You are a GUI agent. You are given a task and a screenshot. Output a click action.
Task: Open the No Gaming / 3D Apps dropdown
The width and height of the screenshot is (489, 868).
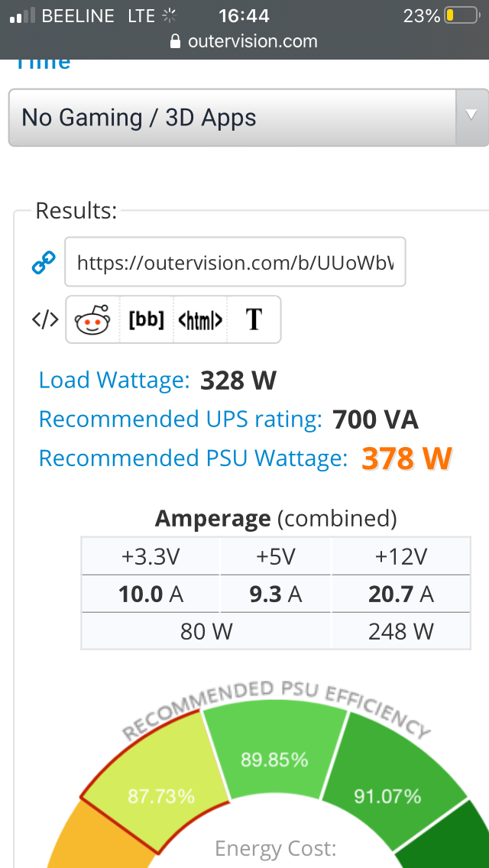(248, 118)
